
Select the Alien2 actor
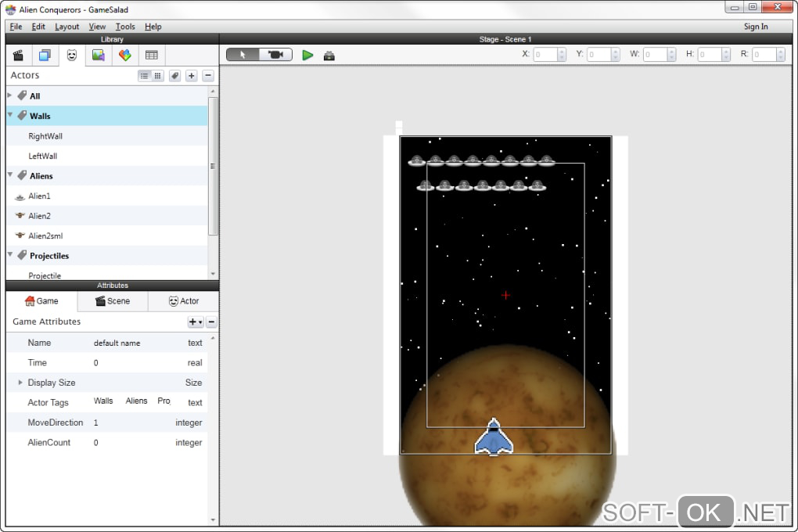coord(107,216)
